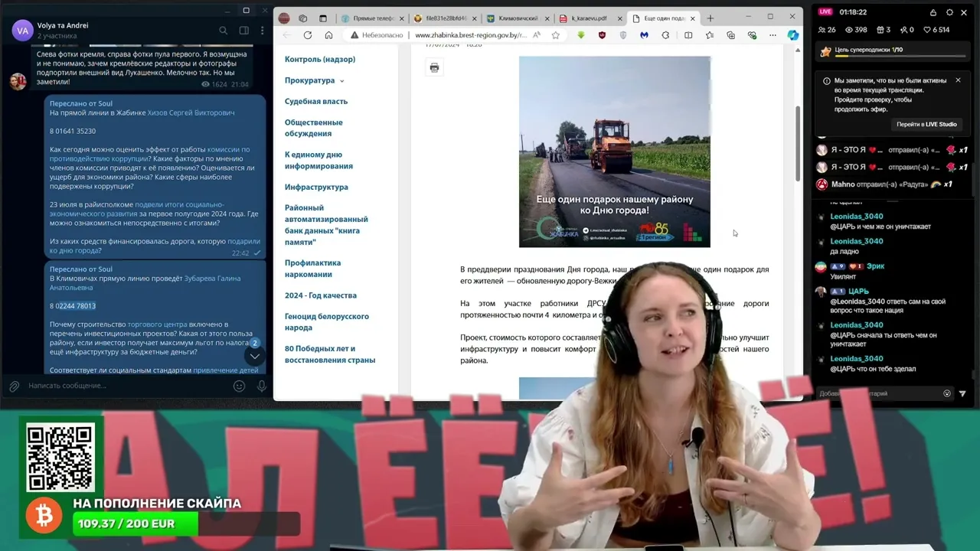
Task: Click the Эрик chat username
Action: point(875,266)
